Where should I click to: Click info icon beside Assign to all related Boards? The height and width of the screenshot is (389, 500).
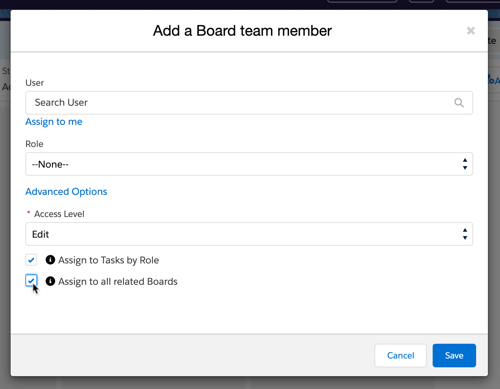tap(50, 281)
